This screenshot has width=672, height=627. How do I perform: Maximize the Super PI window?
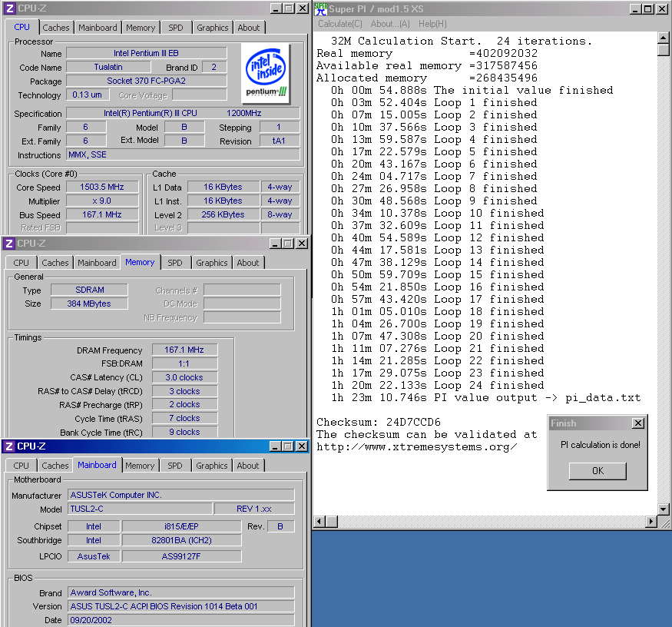point(648,8)
